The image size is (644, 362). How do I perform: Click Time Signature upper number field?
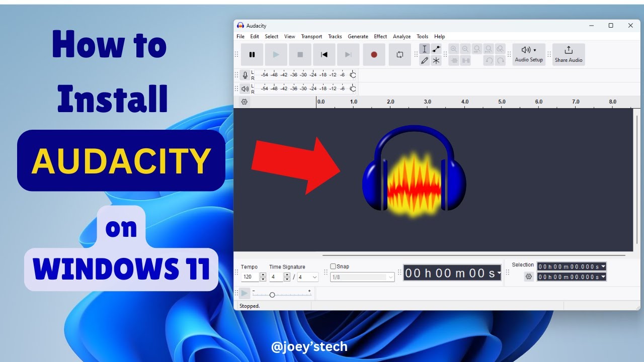tap(276, 277)
